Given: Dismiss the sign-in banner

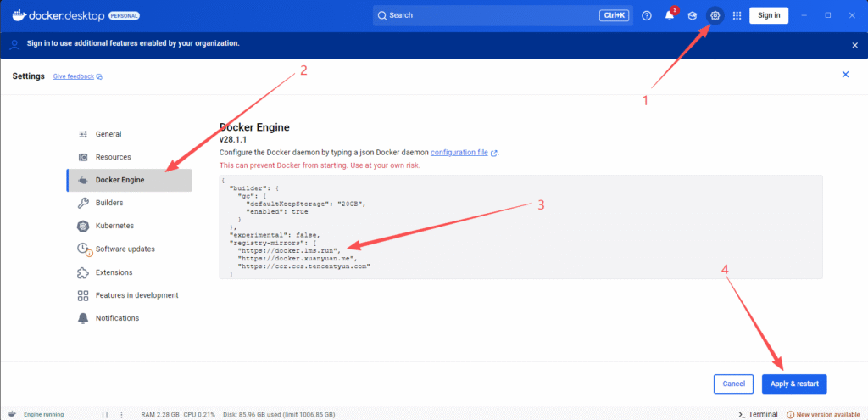Looking at the screenshot, I should (x=854, y=44).
